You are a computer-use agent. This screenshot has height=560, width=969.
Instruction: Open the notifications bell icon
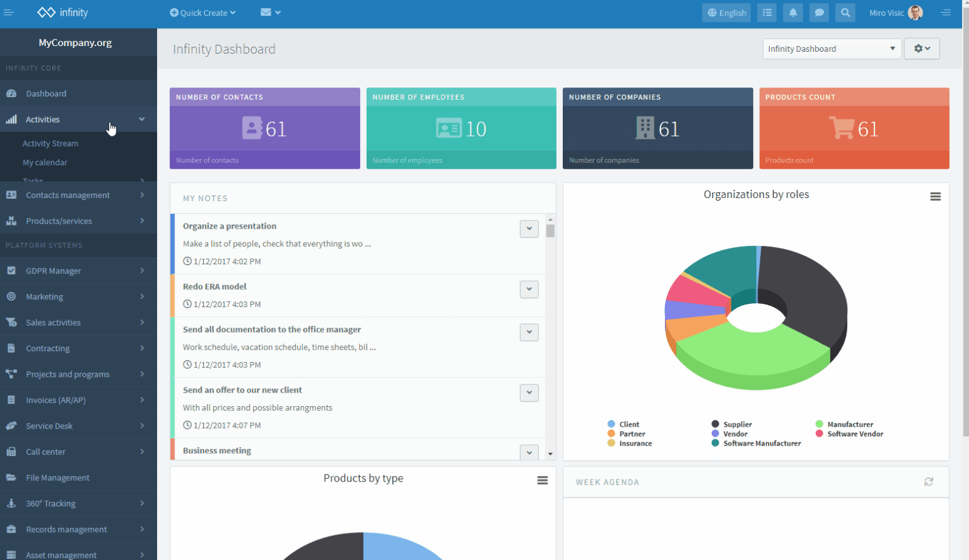793,12
